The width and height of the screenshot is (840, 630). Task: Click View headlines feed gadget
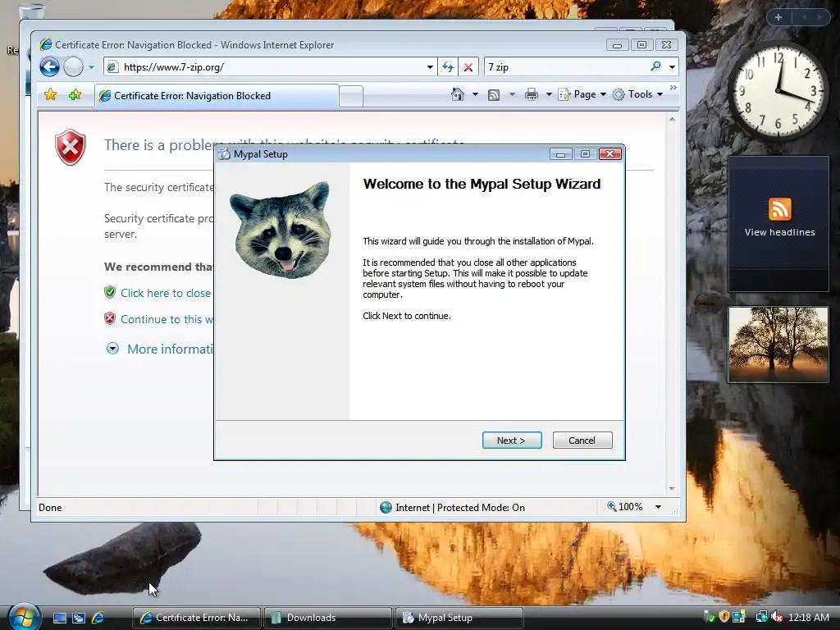pyautogui.click(x=779, y=223)
